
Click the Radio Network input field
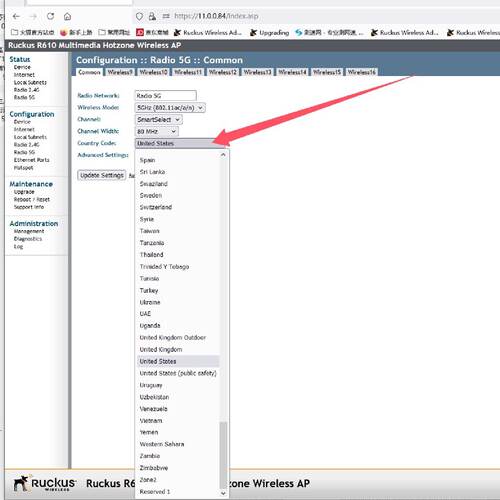coord(165,96)
